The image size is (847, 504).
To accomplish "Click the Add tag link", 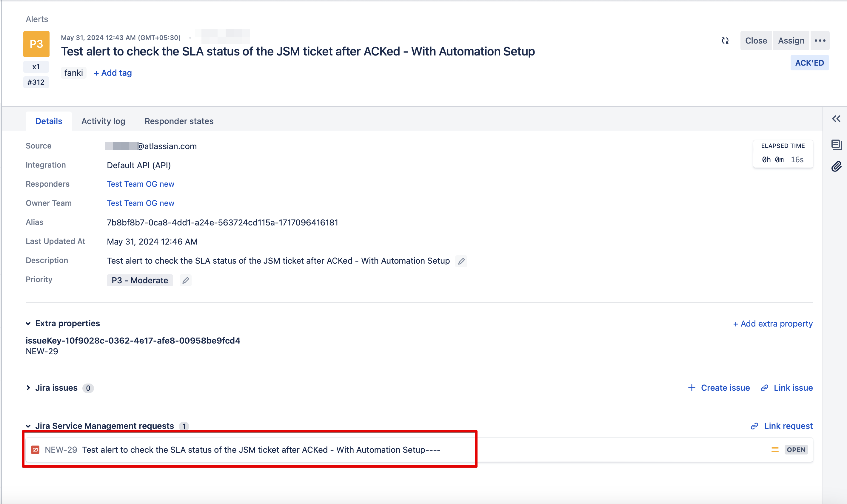I will 113,73.
